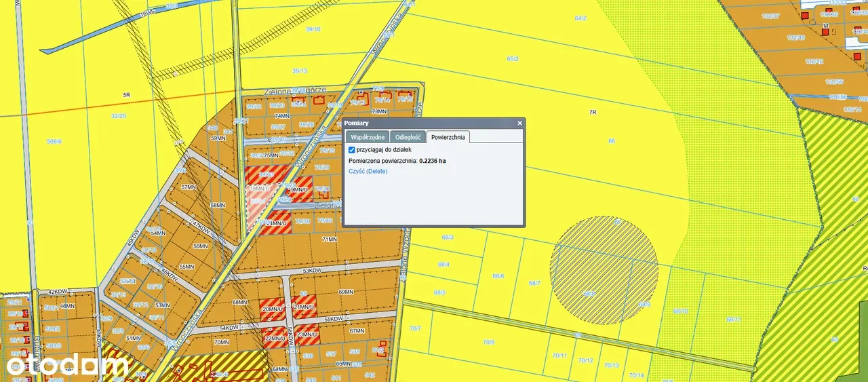Click the Czyść (Delete) link
The height and width of the screenshot is (382, 868).
coord(368,172)
